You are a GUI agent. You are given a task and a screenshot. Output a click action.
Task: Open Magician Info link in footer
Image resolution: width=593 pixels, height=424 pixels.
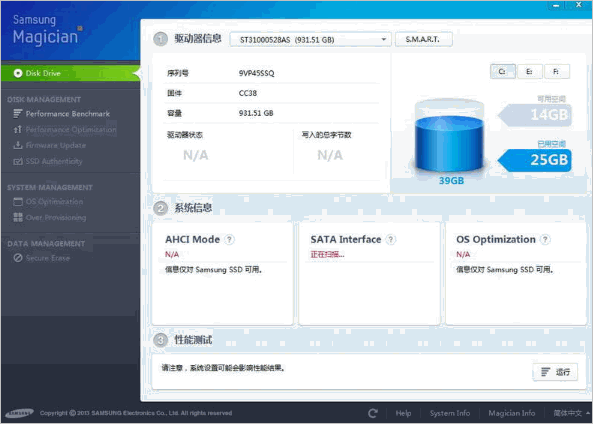511,413
